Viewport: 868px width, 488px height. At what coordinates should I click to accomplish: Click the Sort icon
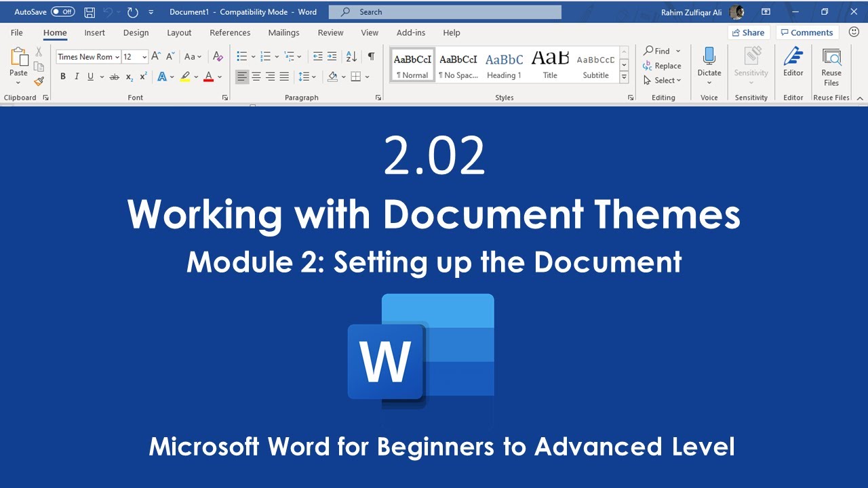pyautogui.click(x=351, y=56)
